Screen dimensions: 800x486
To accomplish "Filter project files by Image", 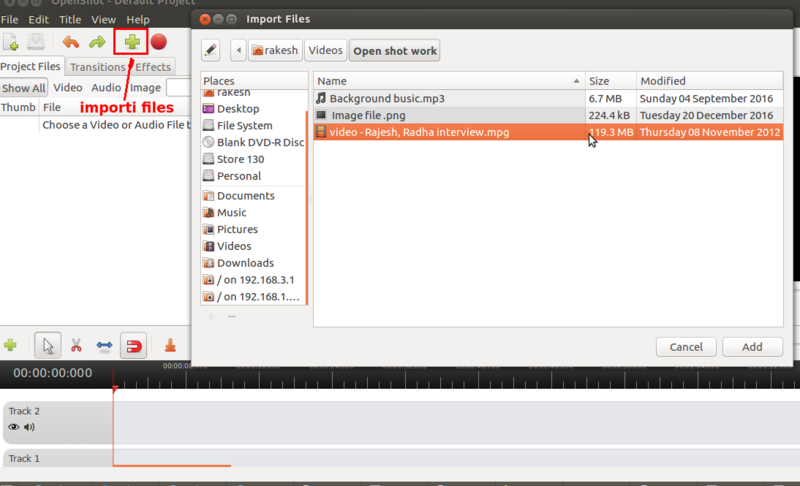I will [x=145, y=87].
